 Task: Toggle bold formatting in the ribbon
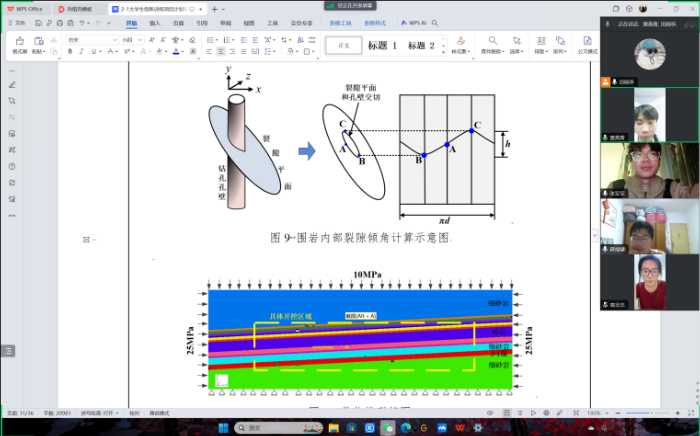coord(70,51)
